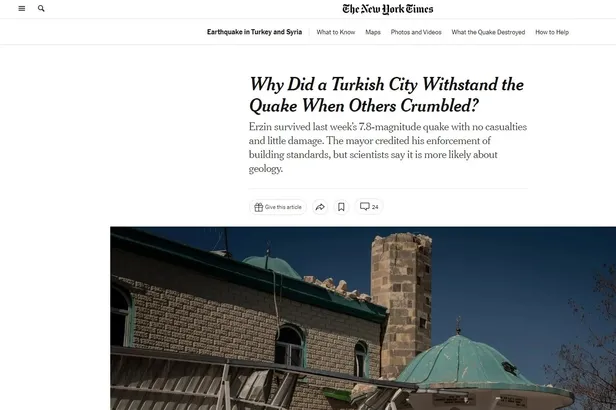616x410 pixels.
Task: Click the article headline about Turkish city
Action: 387,95
